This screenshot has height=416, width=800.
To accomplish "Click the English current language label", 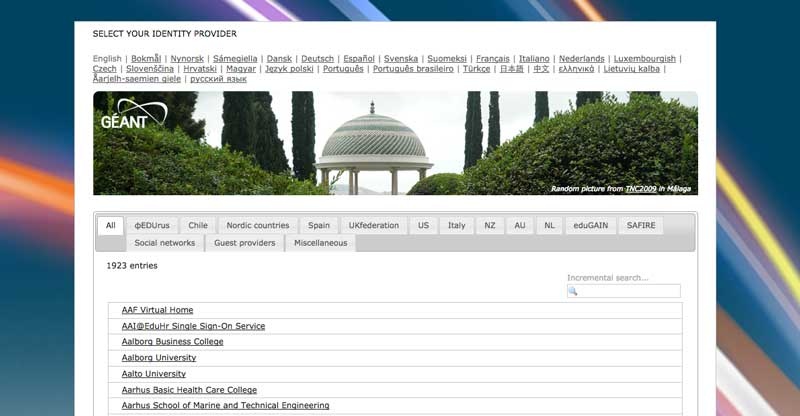I will 107,59.
